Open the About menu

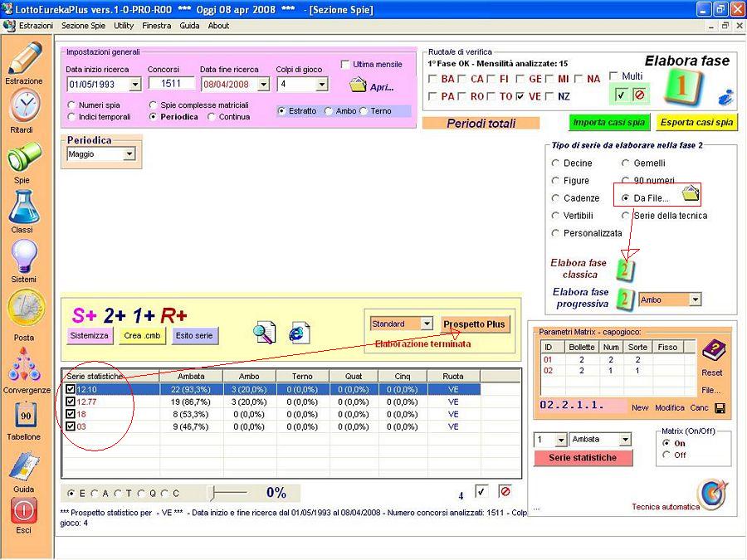pyautogui.click(x=218, y=26)
